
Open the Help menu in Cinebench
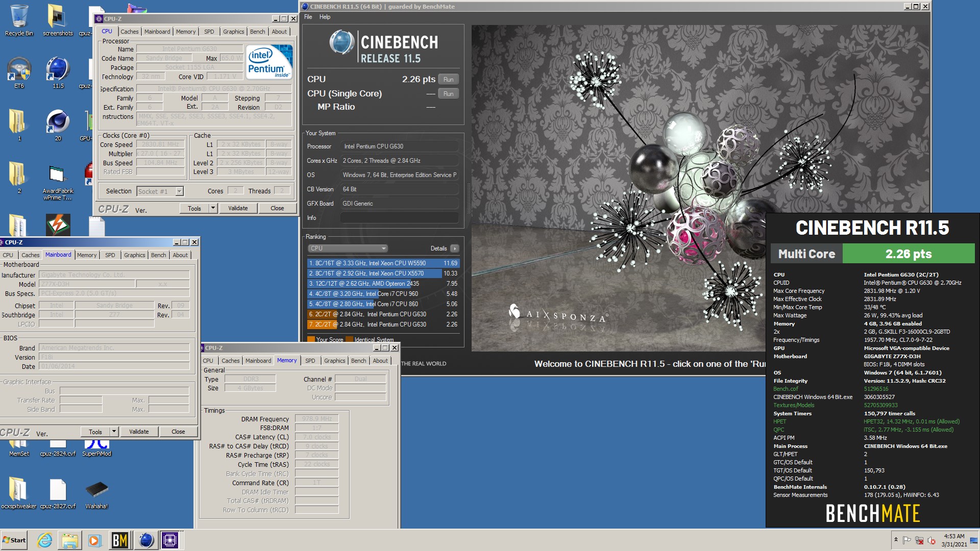325,17
